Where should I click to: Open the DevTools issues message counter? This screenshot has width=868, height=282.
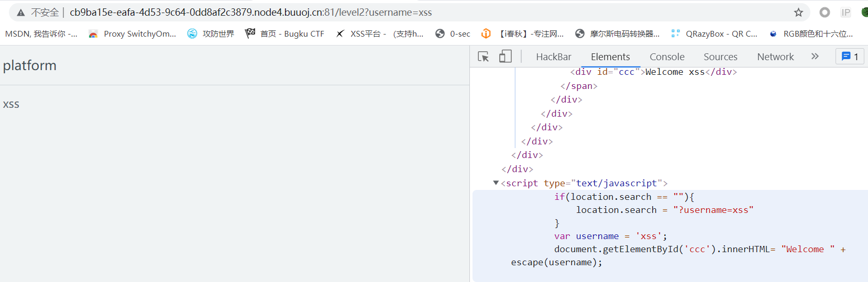850,57
